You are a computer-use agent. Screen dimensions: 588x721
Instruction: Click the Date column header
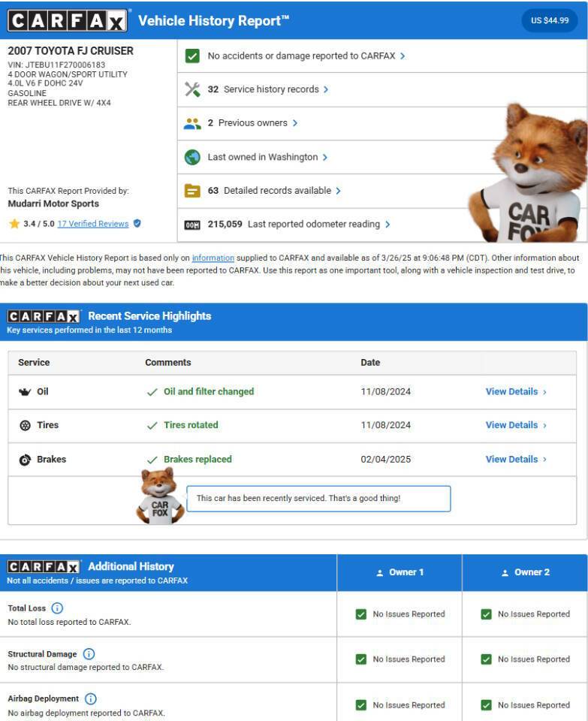370,362
